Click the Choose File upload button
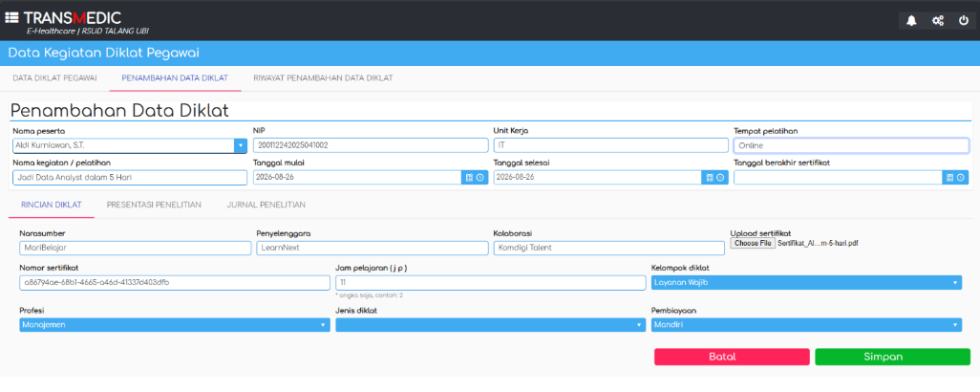 [x=753, y=243]
